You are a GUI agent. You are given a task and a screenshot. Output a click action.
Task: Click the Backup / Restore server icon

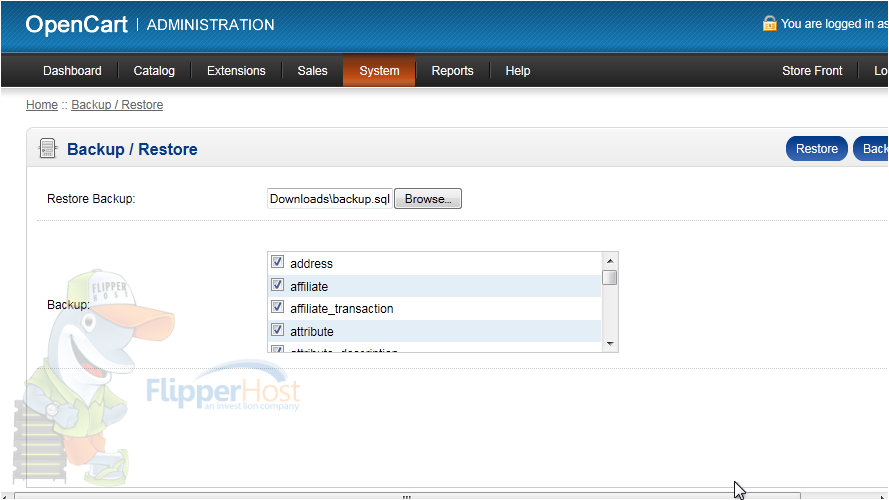pyautogui.click(x=47, y=149)
